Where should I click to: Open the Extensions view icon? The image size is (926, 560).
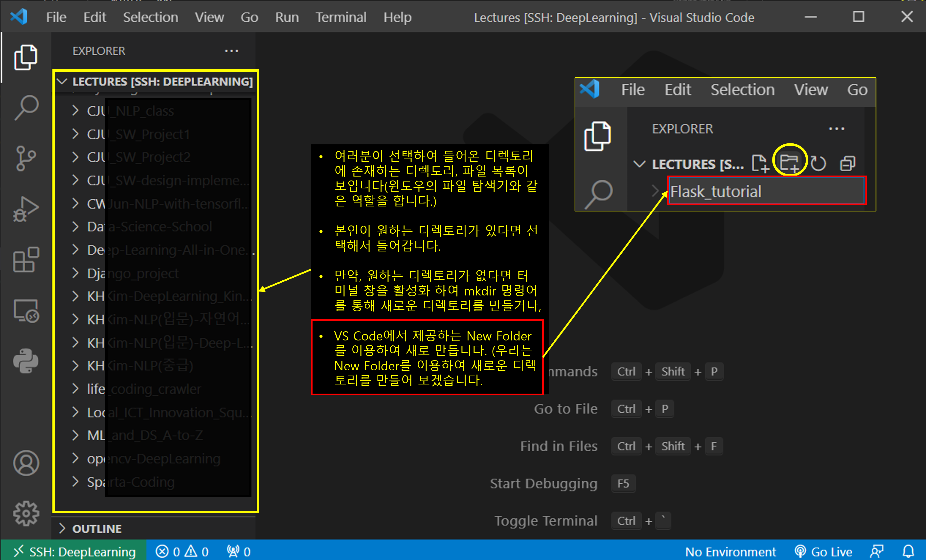(25, 259)
